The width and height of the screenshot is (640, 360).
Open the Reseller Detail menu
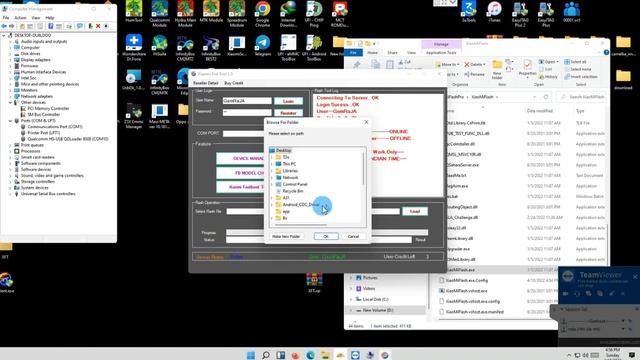(206, 83)
